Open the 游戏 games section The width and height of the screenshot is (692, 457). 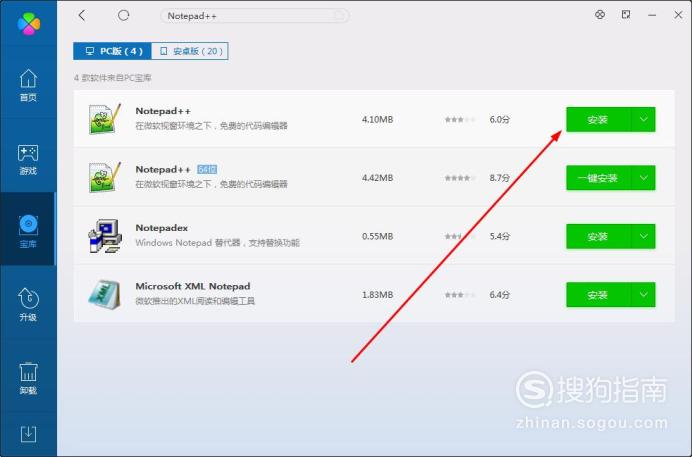click(28, 159)
